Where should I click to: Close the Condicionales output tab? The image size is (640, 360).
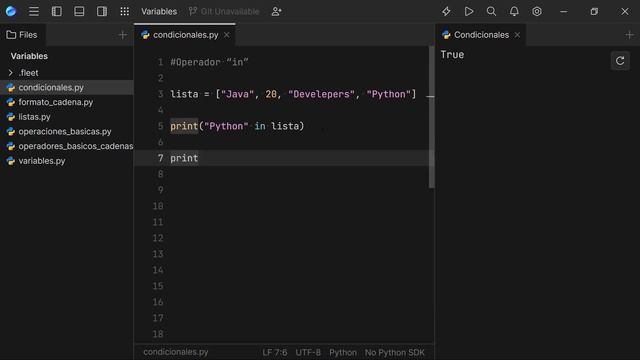(x=517, y=35)
